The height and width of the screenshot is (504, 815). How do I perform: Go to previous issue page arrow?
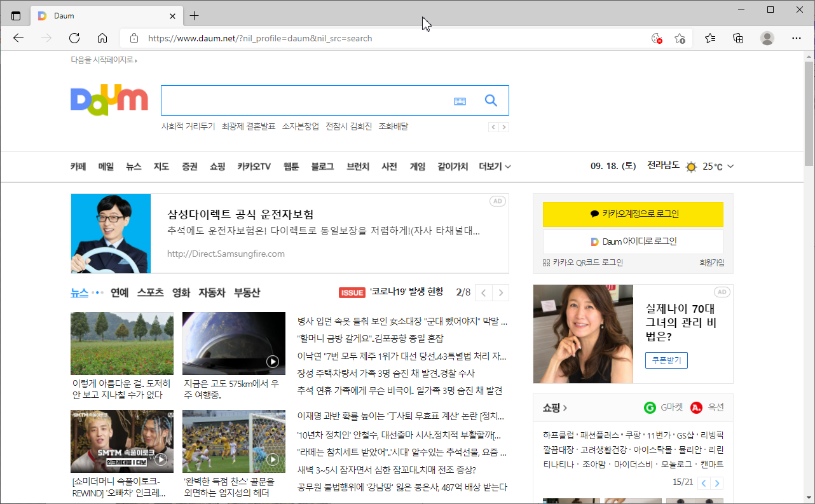click(484, 293)
